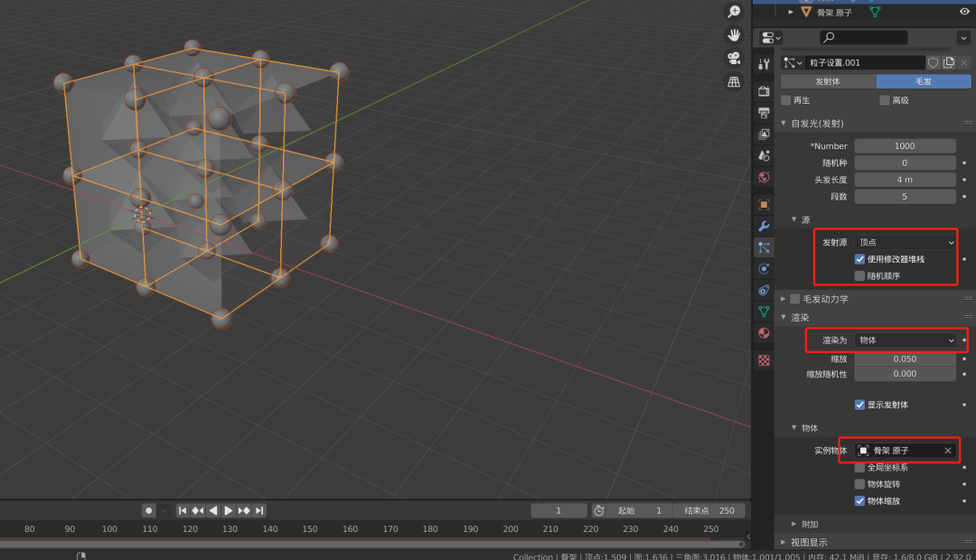
Task: Click the viewport zoom magnifier icon
Action: tap(735, 12)
